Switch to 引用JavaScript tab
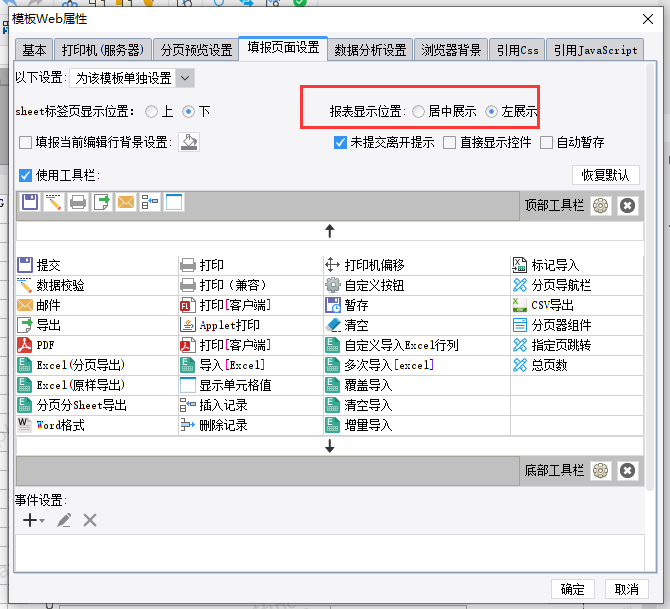The image size is (670, 609). click(x=595, y=50)
